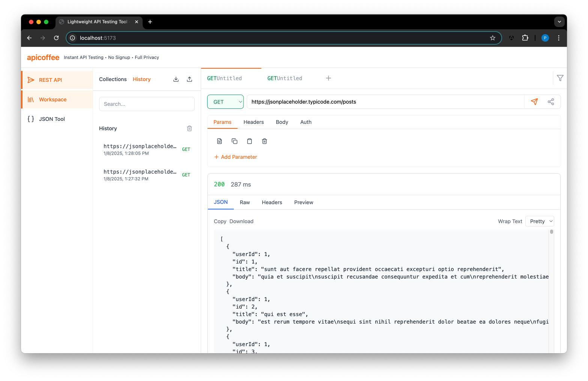Toggle Wrap Text for the response

510,221
